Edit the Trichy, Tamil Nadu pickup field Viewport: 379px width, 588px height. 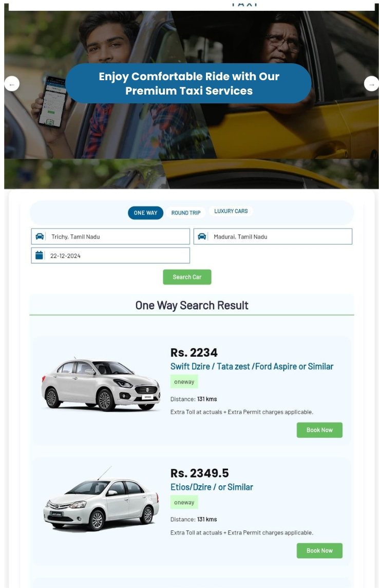(x=110, y=236)
